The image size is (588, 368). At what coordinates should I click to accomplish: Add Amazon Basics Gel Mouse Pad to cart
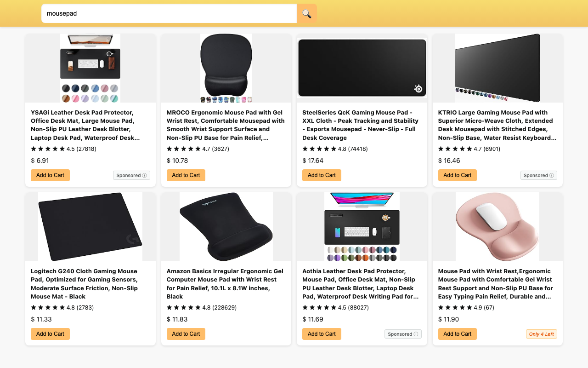pos(186,334)
